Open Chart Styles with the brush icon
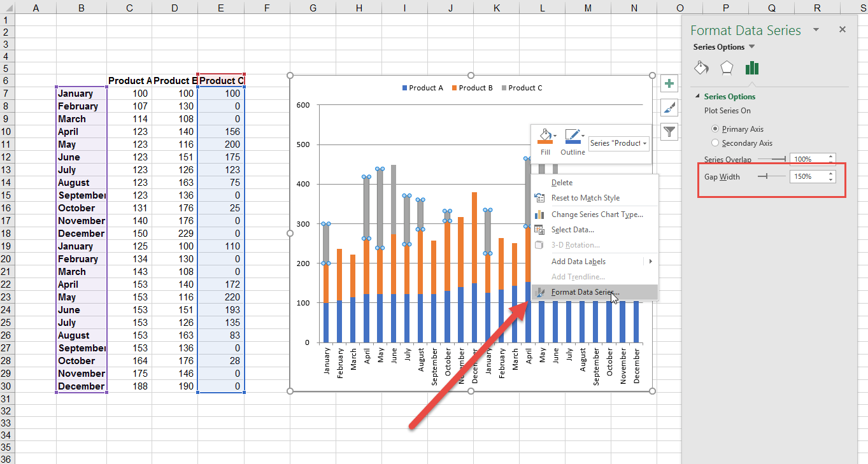The width and height of the screenshot is (868, 464). [x=669, y=107]
